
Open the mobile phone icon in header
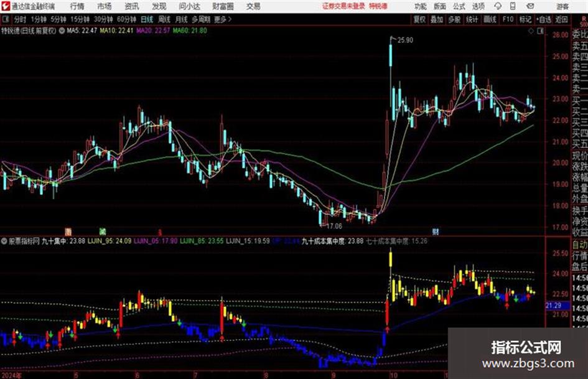[x=513, y=6]
